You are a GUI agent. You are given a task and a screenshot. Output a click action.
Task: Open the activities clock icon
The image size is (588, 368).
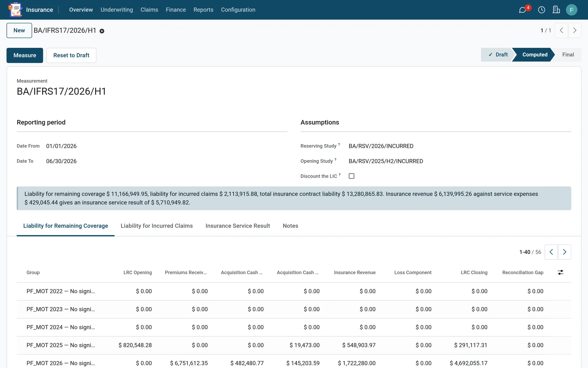(x=541, y=10)
